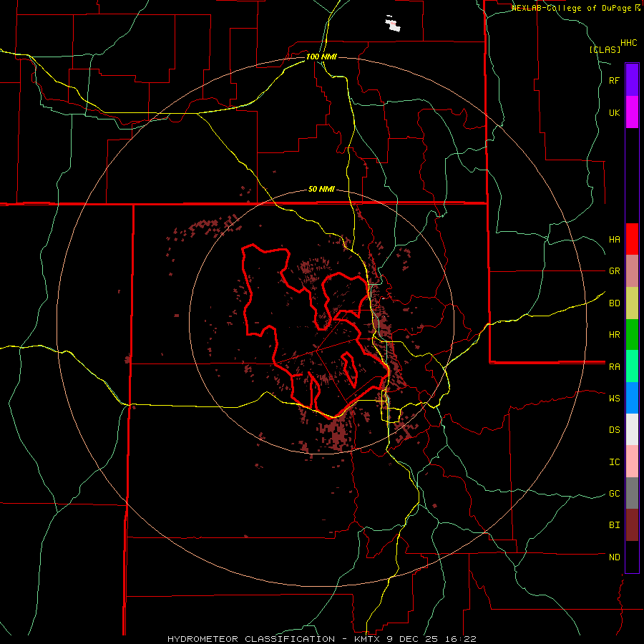
Task: Select the WS blue legend swatch
Action: [632, 398]
